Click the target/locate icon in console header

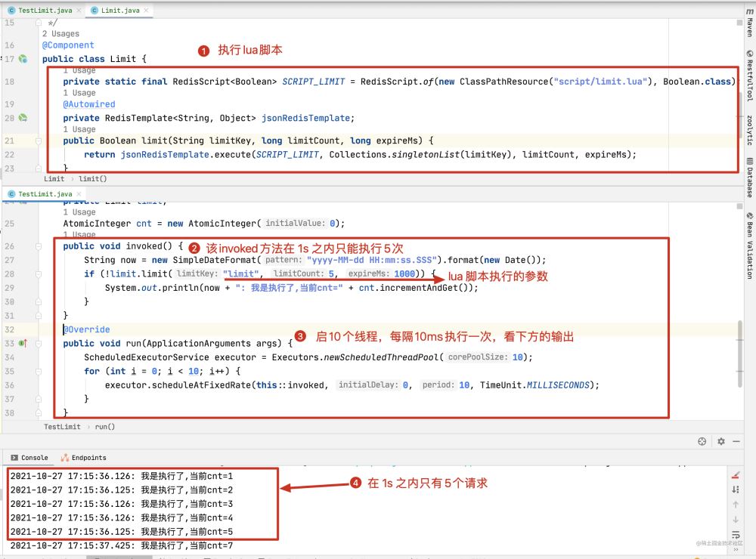[702, 441]
